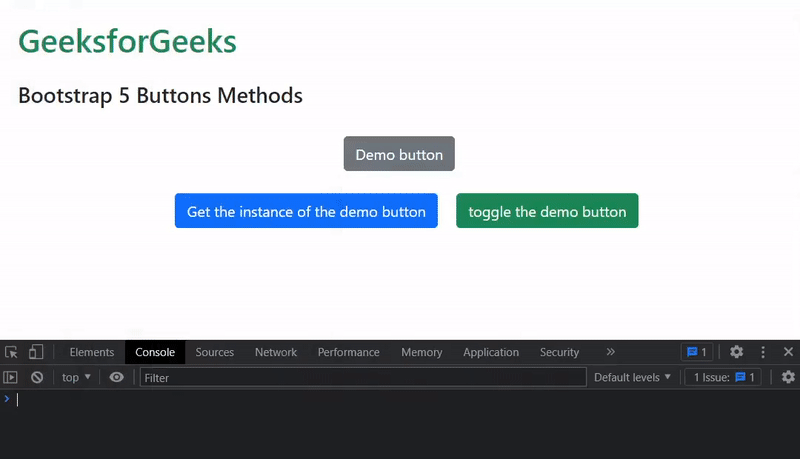Focus the console Filter input field
The image size is (800, 459).
(x=363, y=377)
